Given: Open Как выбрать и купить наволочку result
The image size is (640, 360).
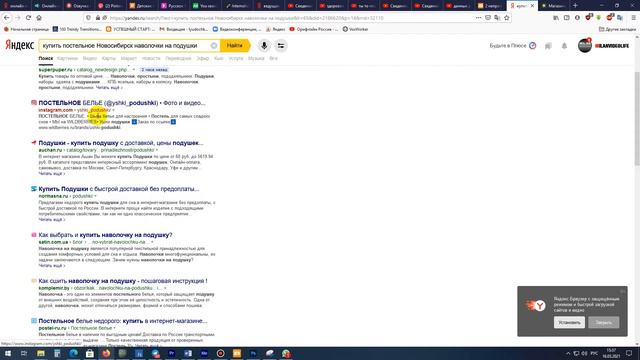Looking at the screenshot, I should pyautogui.click(x=105, y=235).
